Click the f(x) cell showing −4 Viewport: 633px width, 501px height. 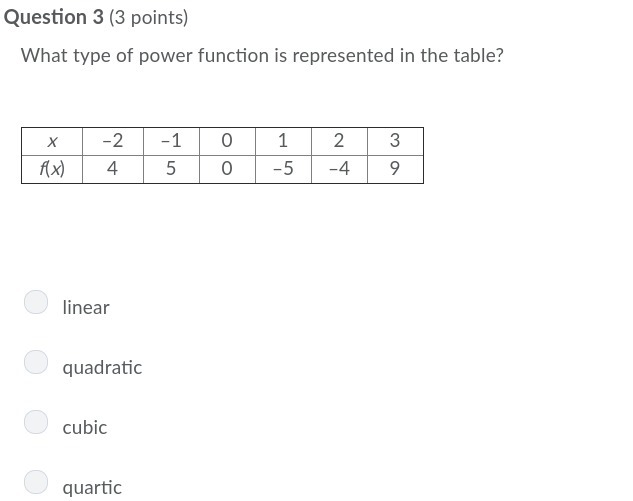(x=339, y=169)
